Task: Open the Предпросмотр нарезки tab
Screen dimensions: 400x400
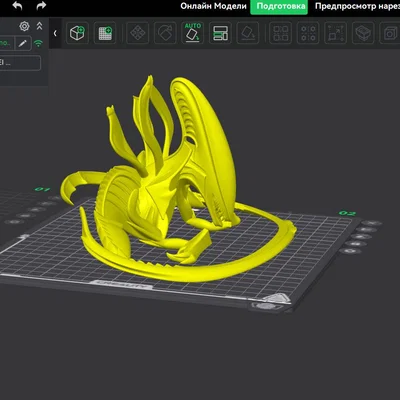Action: point(357,6)
